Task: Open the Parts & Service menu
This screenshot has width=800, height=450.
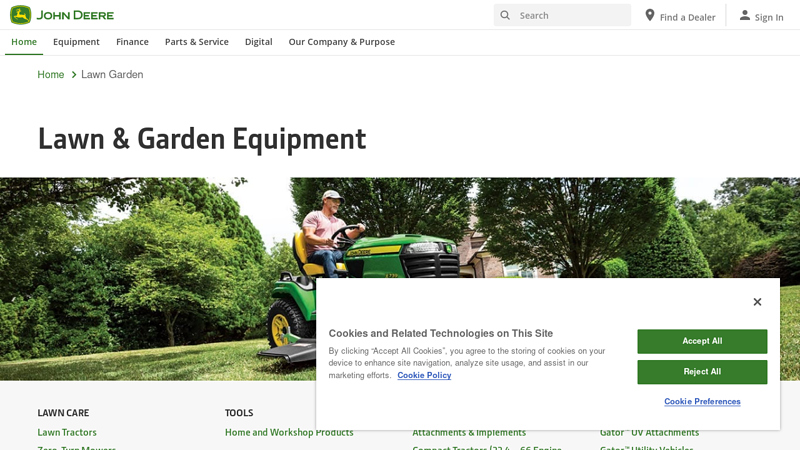Action: (x=196, y=42)
